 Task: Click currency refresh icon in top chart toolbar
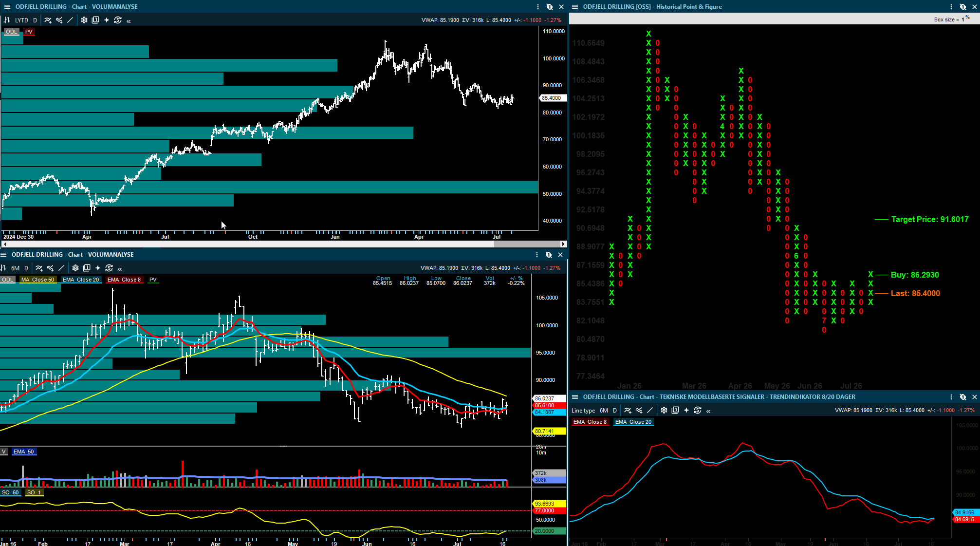[x=118, y=20]
